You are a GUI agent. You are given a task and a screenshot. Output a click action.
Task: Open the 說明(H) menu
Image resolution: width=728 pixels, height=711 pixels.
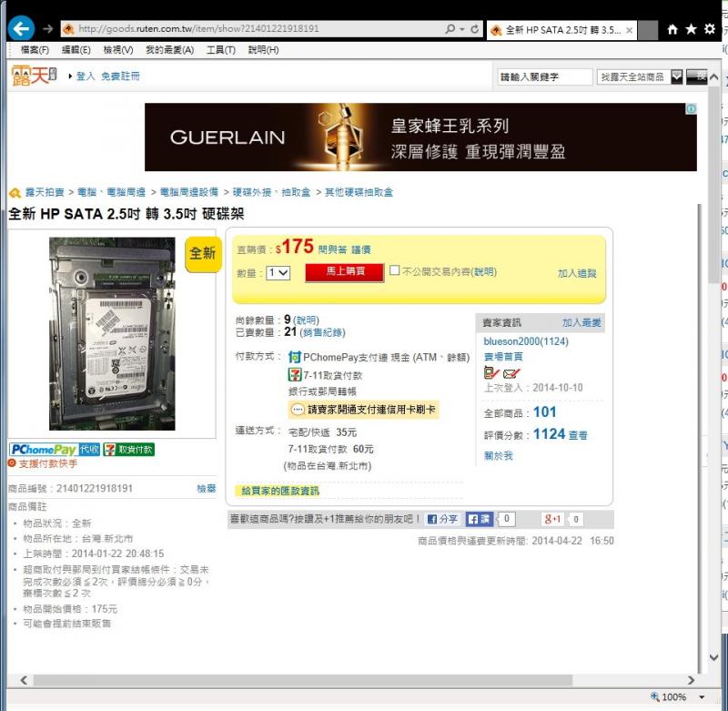coord(263,50)
